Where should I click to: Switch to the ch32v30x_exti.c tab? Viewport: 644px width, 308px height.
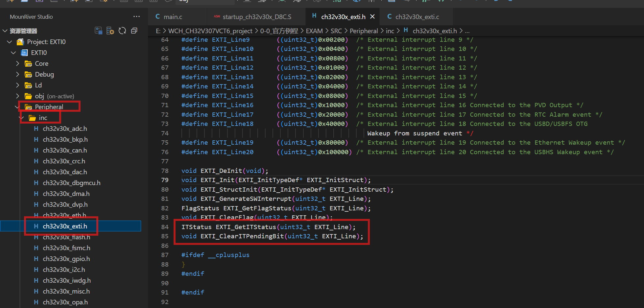coord(416,16)
